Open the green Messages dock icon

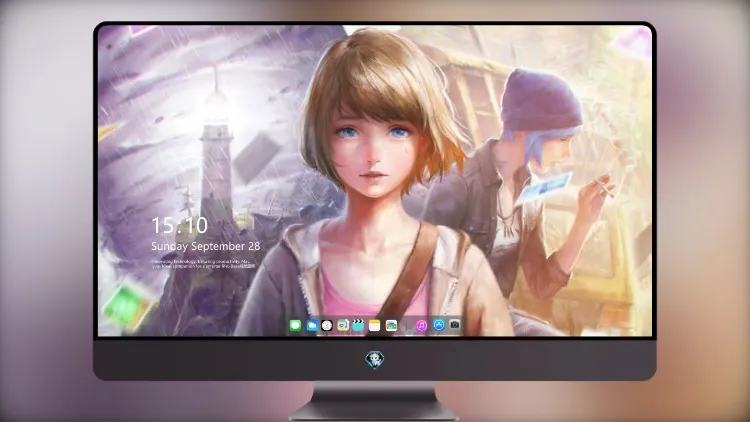(x=295, y=325)
